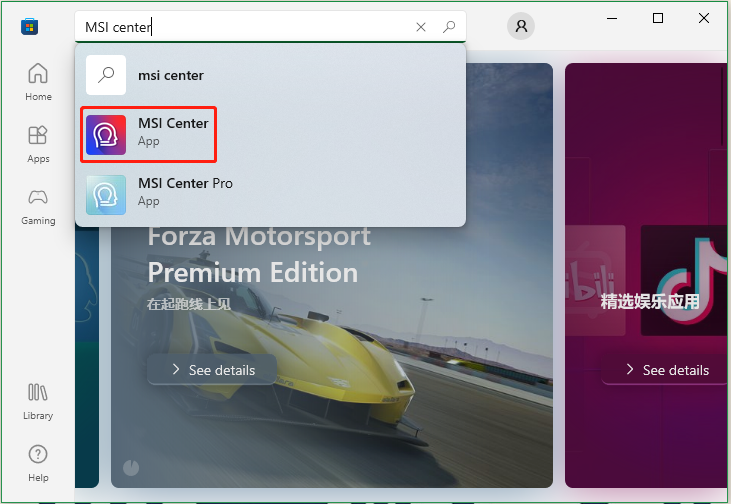Click the magnifier search icon in search box

(x=448, y=27)
